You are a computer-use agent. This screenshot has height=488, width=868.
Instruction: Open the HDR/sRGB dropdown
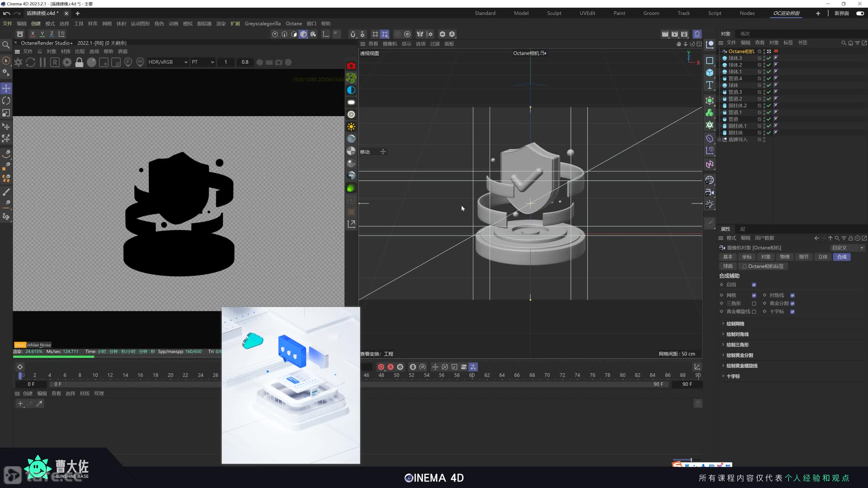click(x=168, y=62)
